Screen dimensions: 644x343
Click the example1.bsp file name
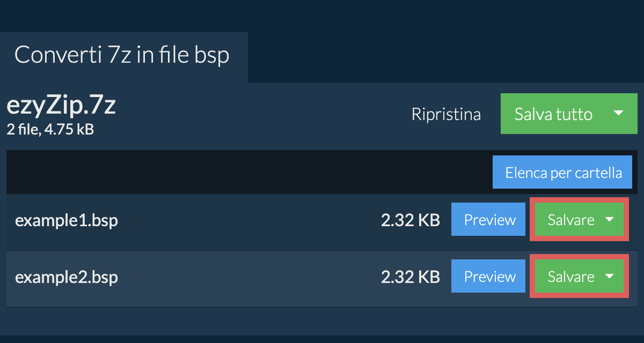tap(66, 220)
